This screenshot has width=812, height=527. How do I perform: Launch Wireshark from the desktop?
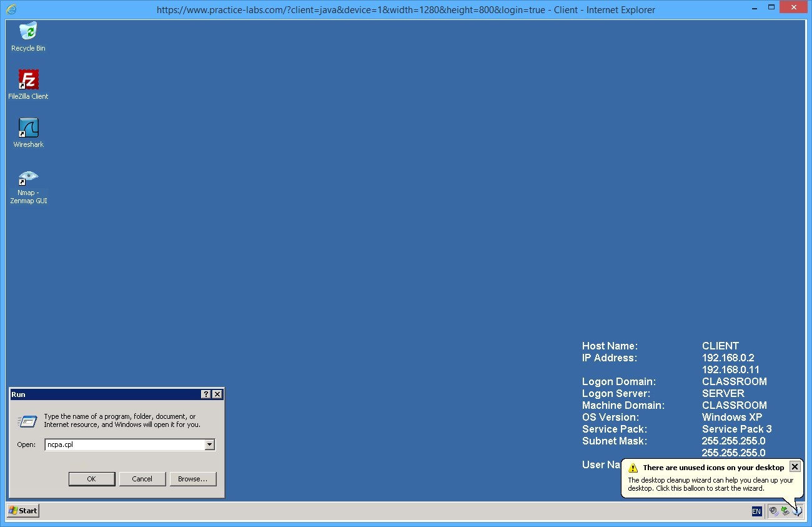(28, 128)
